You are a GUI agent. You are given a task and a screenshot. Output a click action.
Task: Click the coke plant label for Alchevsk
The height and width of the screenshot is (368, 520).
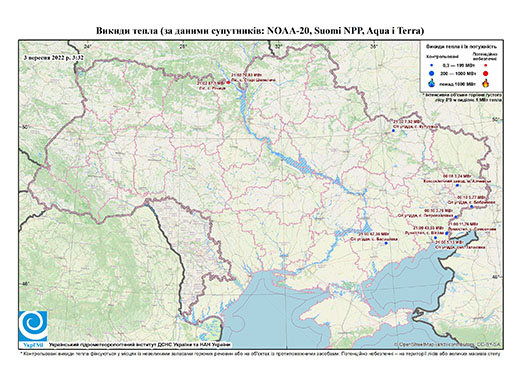pos(457,179)
